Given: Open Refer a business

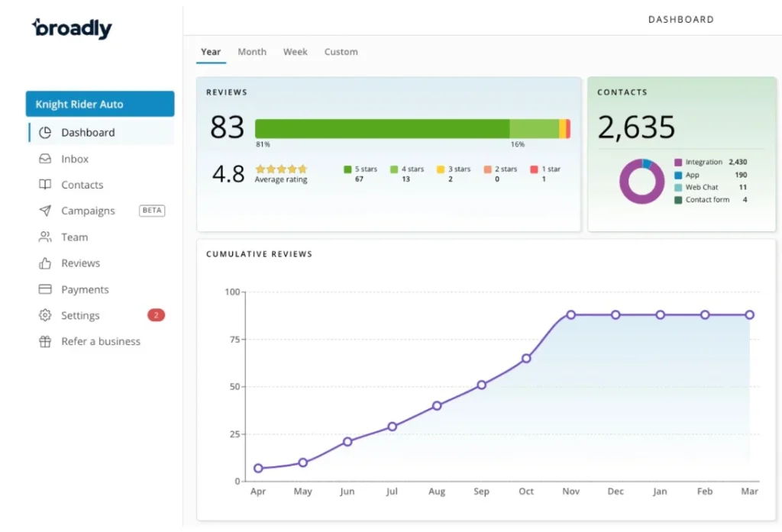Looking at the screenshot, I should click(100, 341).
